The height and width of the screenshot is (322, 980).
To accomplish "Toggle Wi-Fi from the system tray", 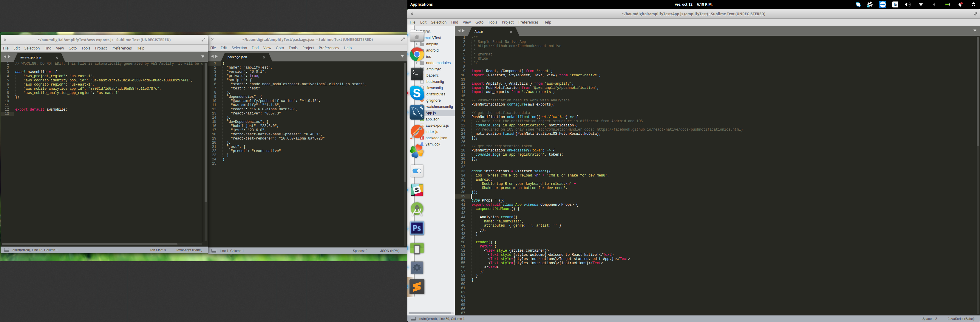I will click(x=921, y=4).
